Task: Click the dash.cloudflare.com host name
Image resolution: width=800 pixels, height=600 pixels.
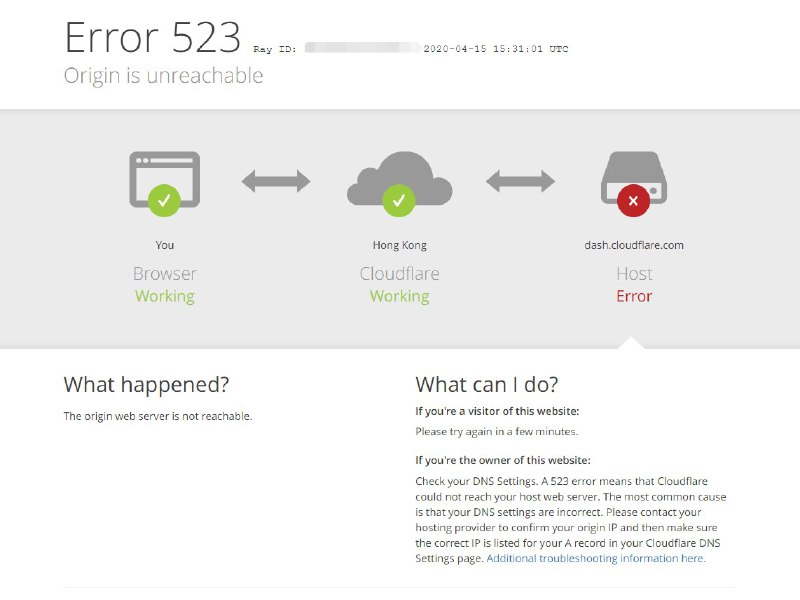Action: pos(634,245)
